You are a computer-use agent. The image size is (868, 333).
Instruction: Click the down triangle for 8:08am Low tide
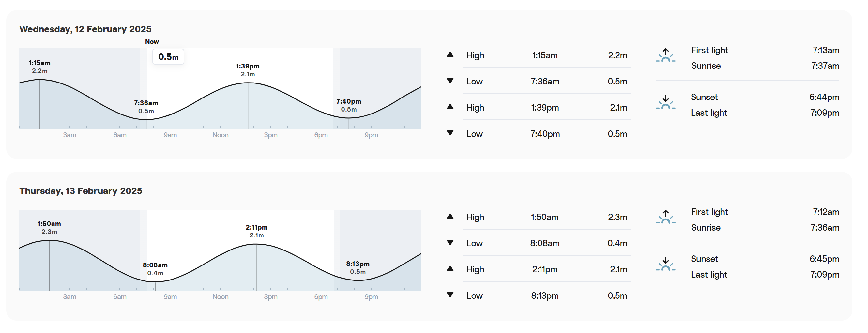pos(450,243)
